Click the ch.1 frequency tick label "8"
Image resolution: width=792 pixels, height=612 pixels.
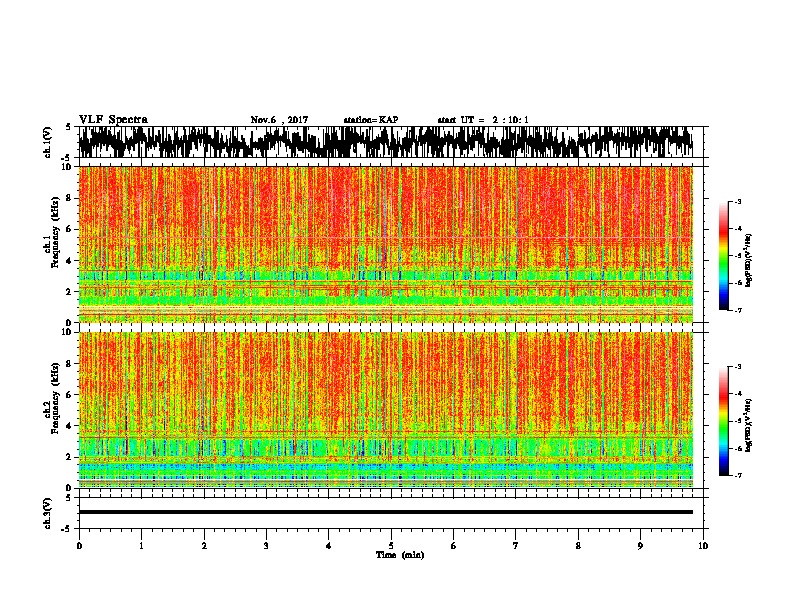coord(70,198)
